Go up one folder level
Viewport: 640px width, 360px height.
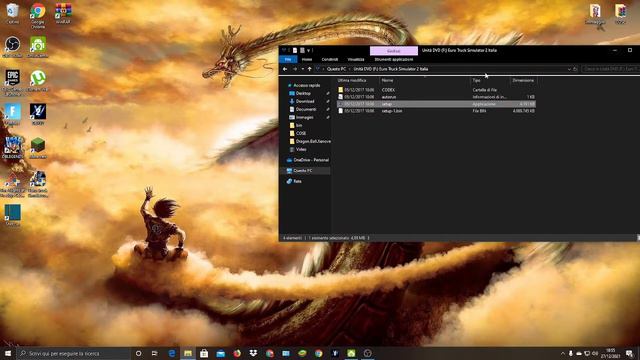(309, 69)
